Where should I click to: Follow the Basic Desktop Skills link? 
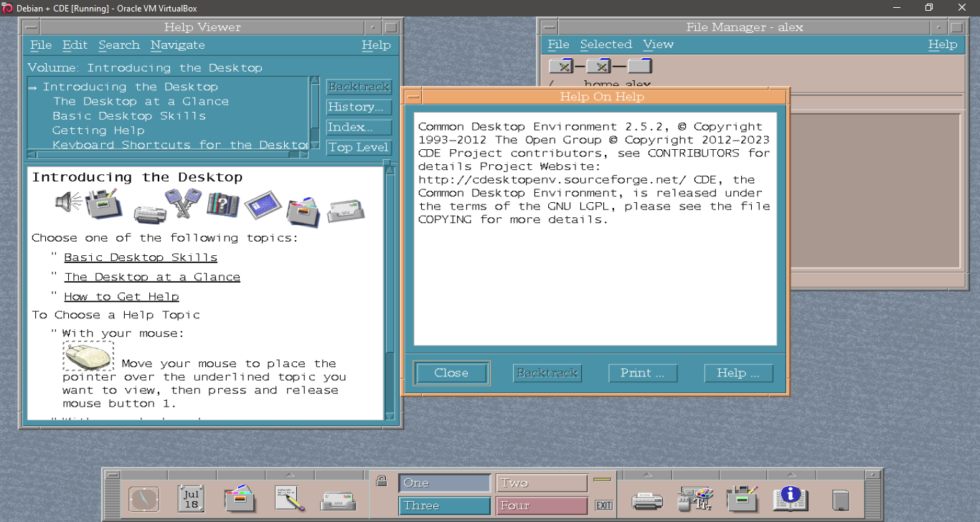(141, 257)
